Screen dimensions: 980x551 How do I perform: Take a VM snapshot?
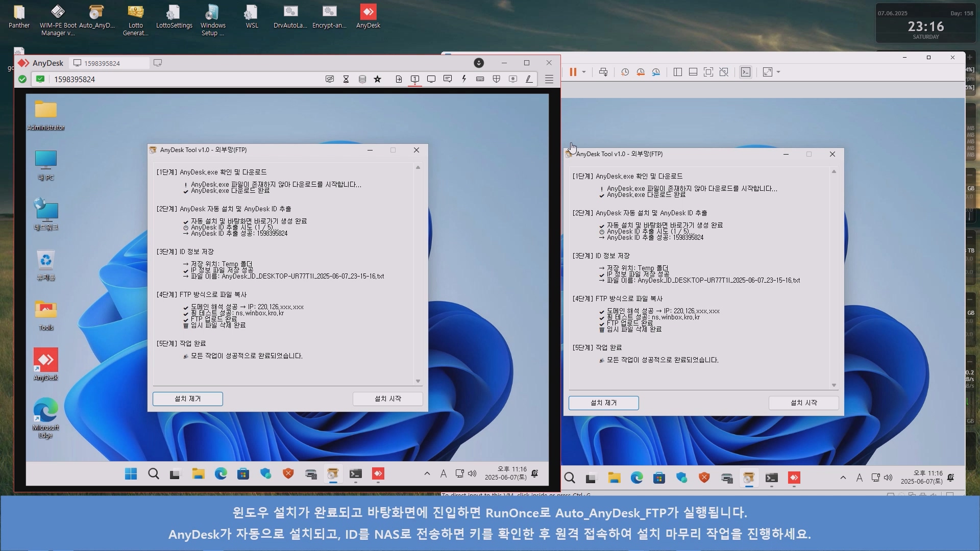(625, 72)
